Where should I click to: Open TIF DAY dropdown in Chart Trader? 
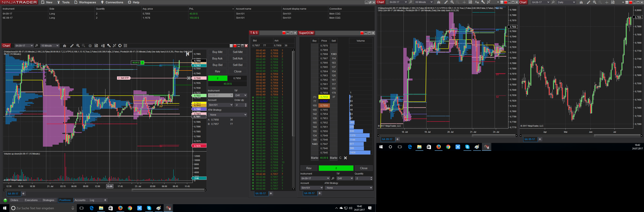[241, 95]
